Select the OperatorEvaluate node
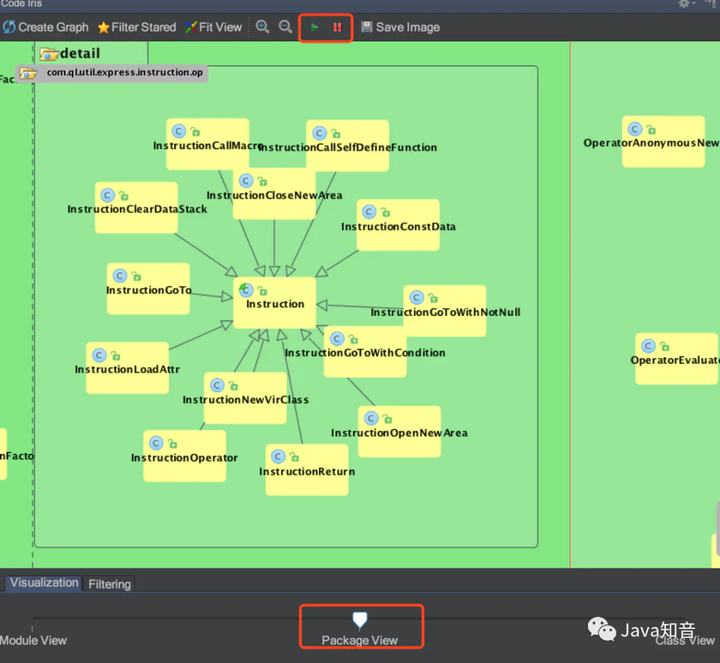 [x=676, y=359]
